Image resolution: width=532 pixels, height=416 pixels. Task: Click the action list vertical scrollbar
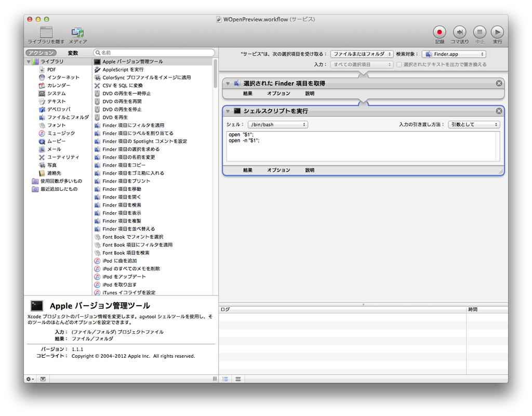pos(215,73)
